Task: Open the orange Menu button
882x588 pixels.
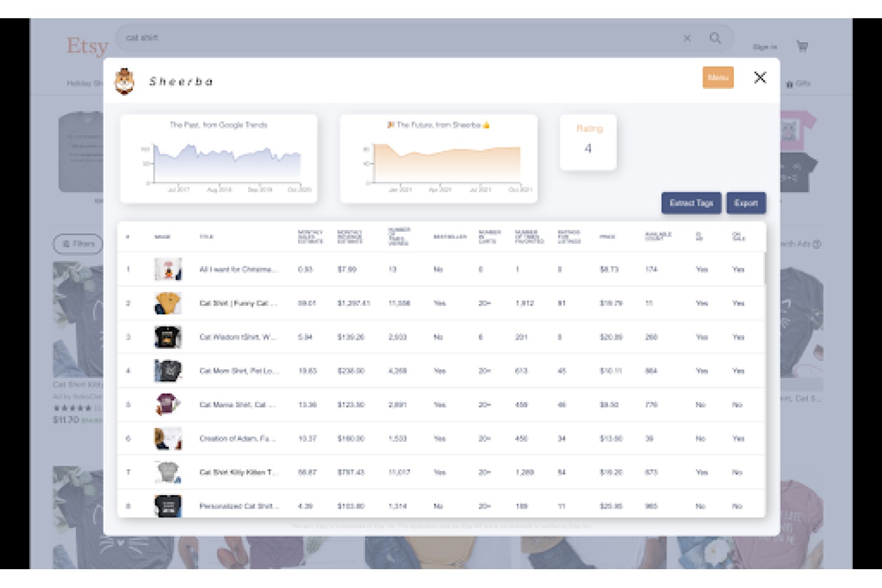Action: [x=718, y=78]
